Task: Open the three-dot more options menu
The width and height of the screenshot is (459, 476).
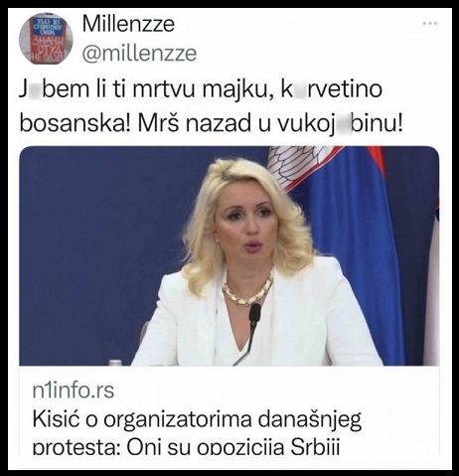Action: [430, 24]
